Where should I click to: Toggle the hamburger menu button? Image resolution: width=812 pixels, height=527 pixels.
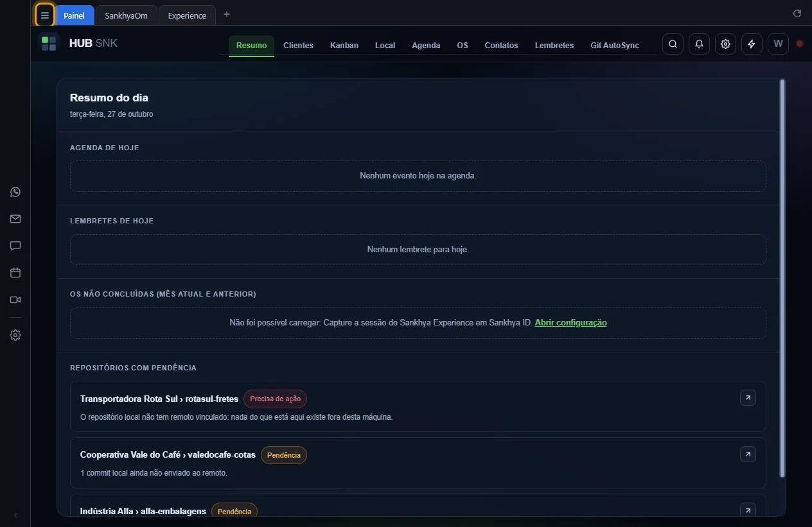(45, 15)
